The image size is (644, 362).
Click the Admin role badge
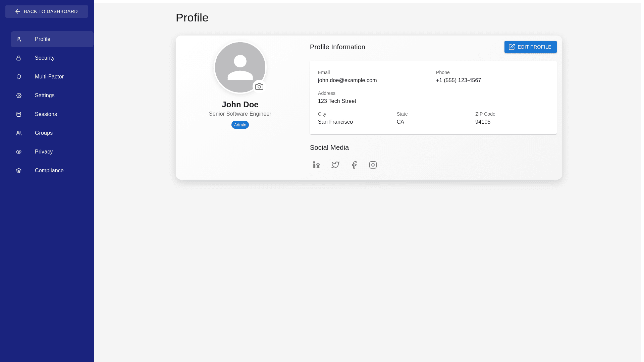pos(240,125)
